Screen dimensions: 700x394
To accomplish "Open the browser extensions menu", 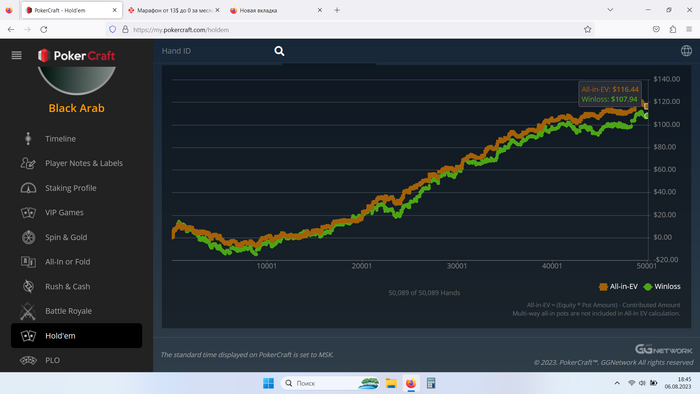I will pos(673,29).
